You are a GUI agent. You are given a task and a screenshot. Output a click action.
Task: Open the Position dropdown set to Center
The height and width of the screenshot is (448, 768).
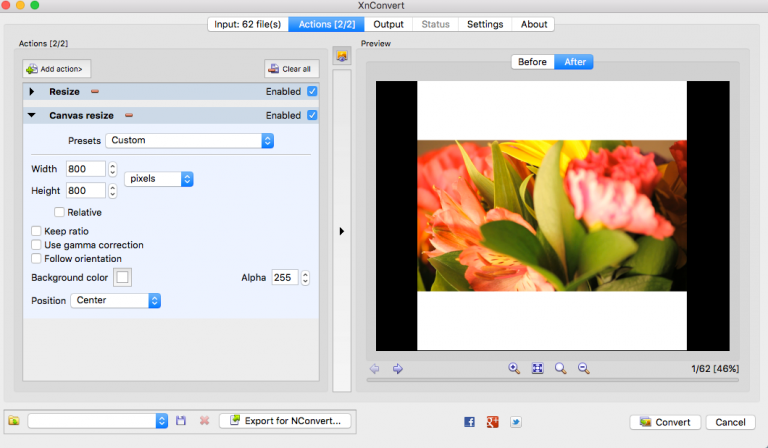[115, 300]
